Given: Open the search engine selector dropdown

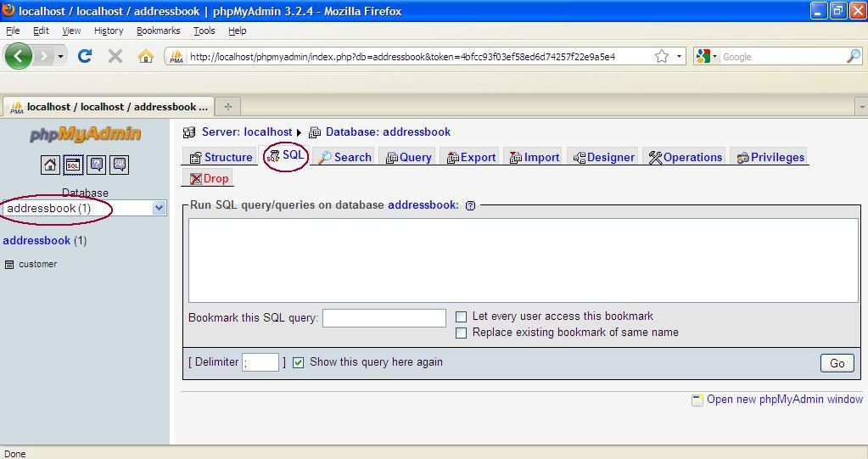Looking at the screenshot, I should [706, 57].
